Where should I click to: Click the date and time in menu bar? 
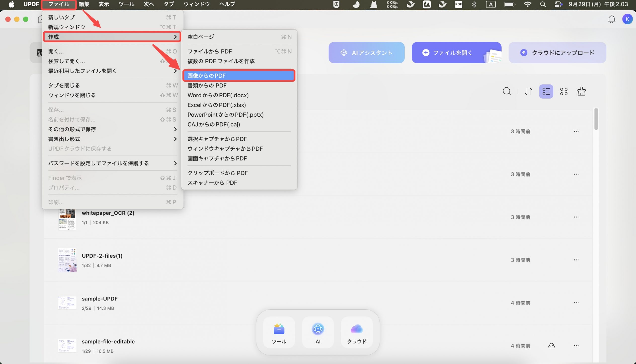[x=598, y=4]
